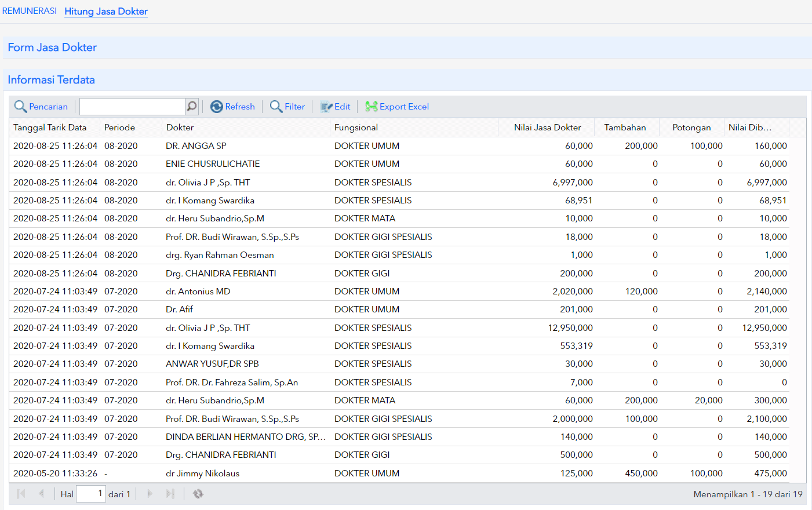Click the pager reload icon
The height and width of the screenshot is (510, 812).
(x=198, y=494)
